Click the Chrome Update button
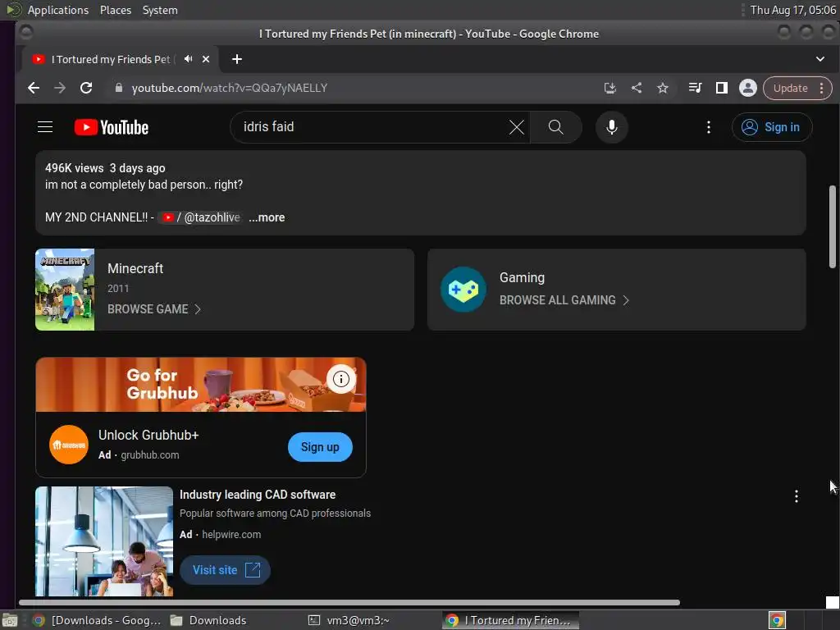Screen dimensions: 840x630 point(790,89)
